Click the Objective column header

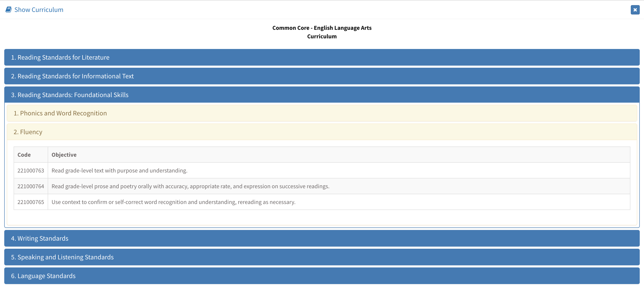click(x=64, y=155)
